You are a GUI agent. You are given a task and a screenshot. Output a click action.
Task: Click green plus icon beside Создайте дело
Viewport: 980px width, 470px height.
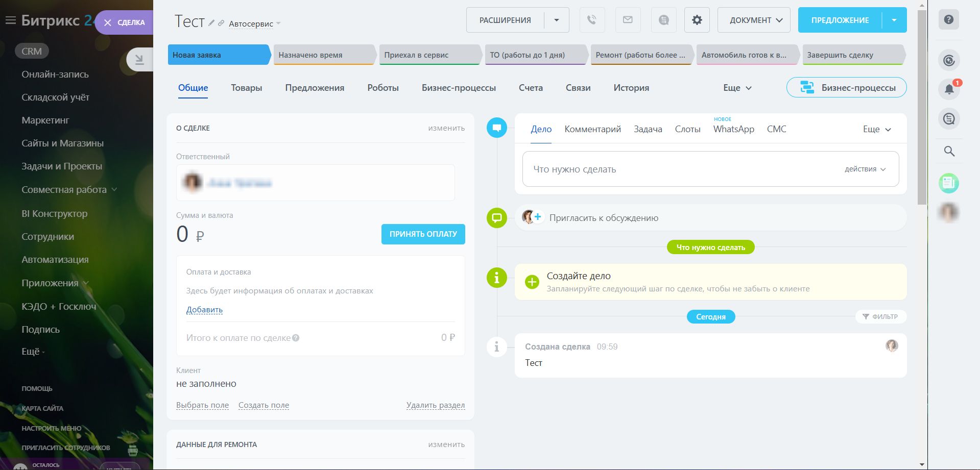[x=532, y=282]
